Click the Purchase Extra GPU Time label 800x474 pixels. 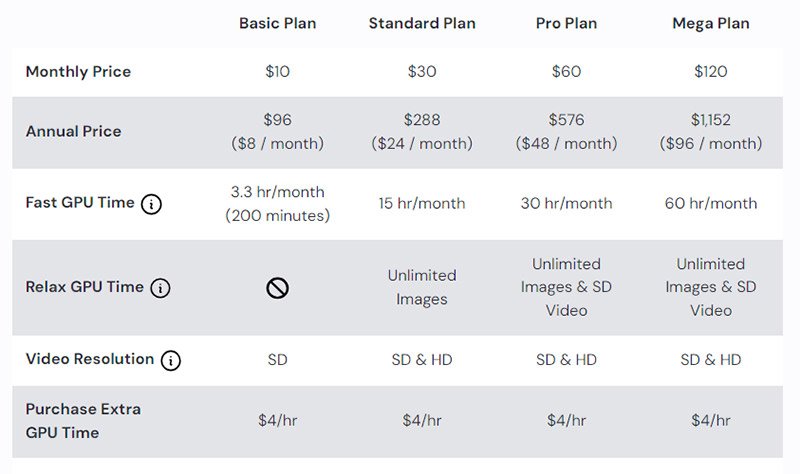tap(83, 421)
